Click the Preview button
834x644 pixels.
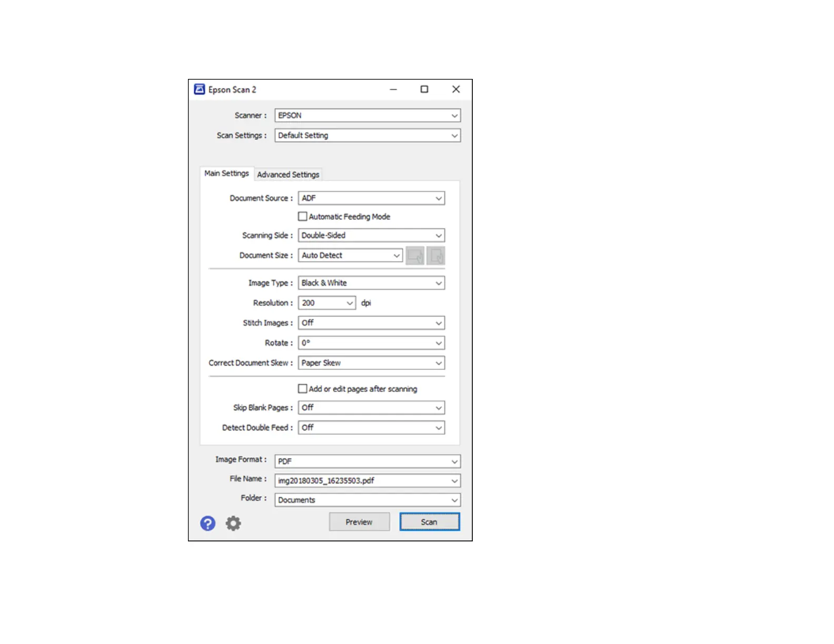coord(360,522)
